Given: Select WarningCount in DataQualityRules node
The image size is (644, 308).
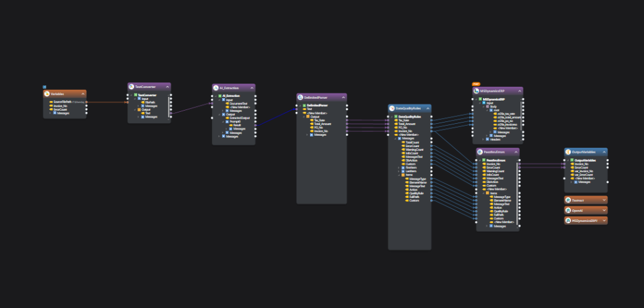Looking at the screenshot, I should point(413,150).
